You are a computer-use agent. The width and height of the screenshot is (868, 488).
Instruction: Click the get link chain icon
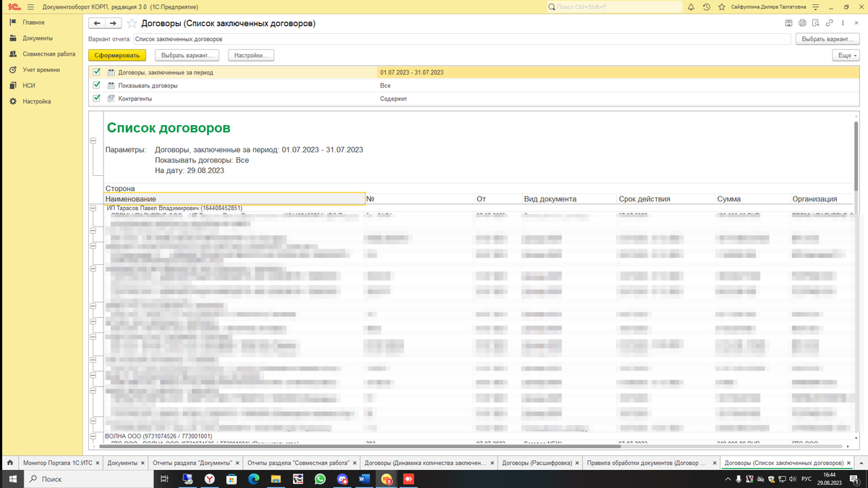830,23
